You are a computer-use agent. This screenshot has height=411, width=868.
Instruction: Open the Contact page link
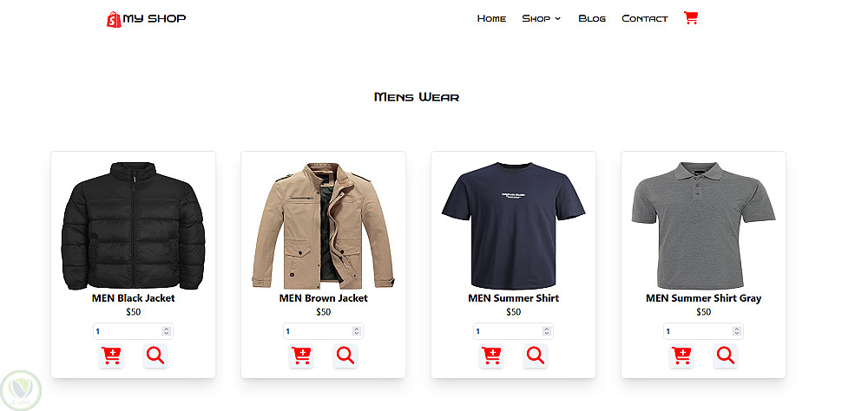644,18
